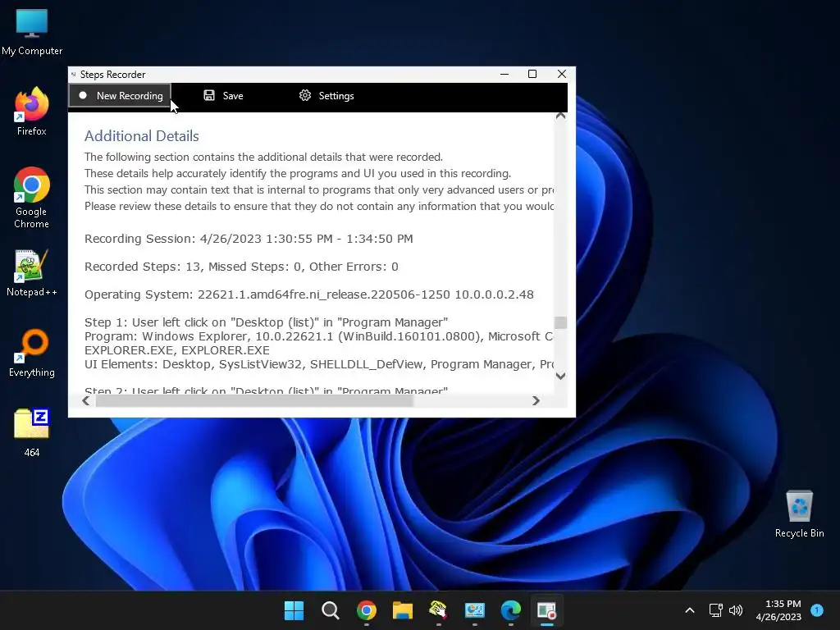Click the Operating System version line
The image size is (840, 630).
tap(309, 294)
